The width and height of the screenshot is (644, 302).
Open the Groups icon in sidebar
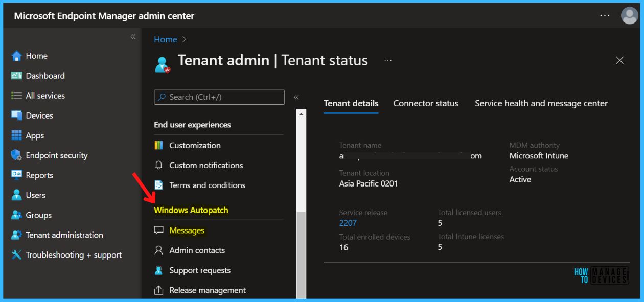click(x=16, y=215)
